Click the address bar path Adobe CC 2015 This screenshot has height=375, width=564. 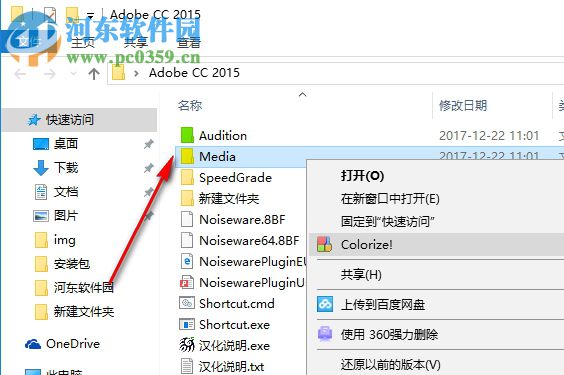[x=194, y=73]
